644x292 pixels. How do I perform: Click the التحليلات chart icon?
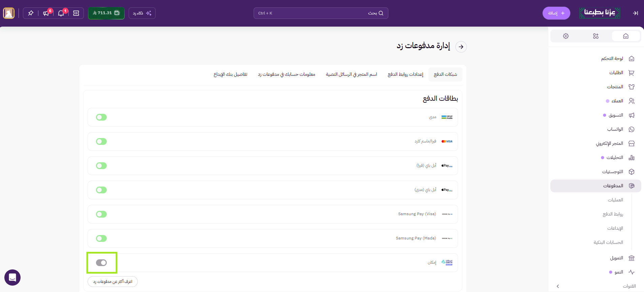(632, 158)
